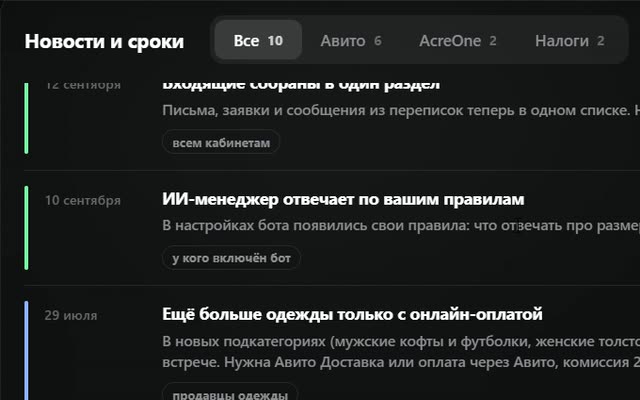Click the line starting 'встрече. Нужна Авито Доставка'

401,362
